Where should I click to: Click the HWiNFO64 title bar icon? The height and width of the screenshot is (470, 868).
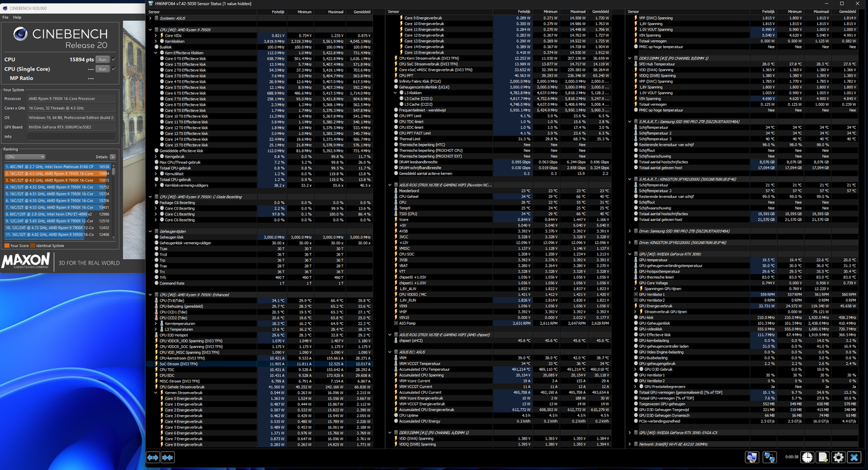pos(150,3)
